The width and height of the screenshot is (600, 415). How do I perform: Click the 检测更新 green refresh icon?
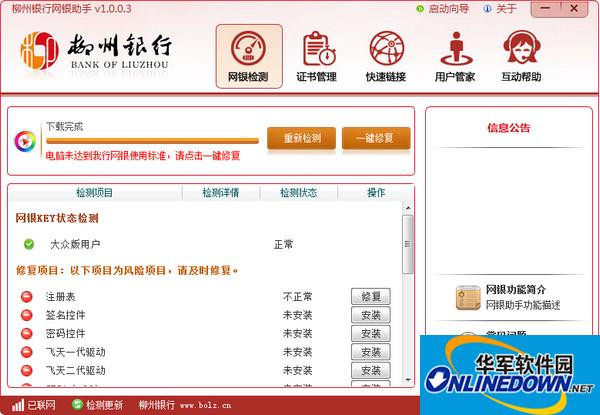[78, 405]
